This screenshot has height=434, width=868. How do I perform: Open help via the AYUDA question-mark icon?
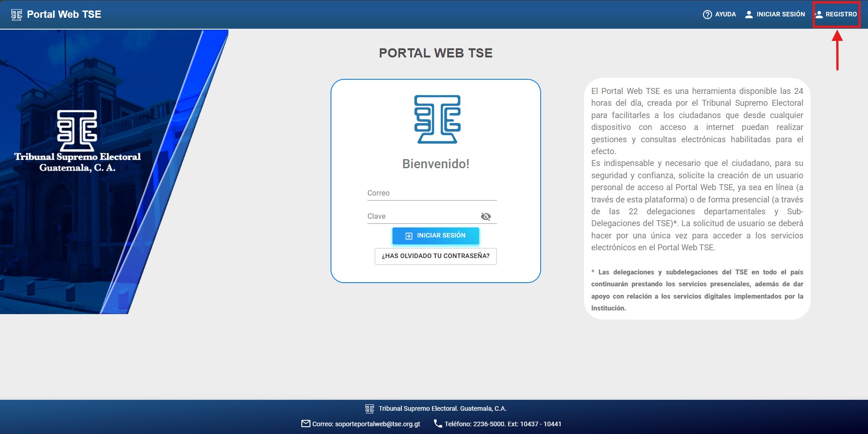pyautogui.click(x=707, y=15)
